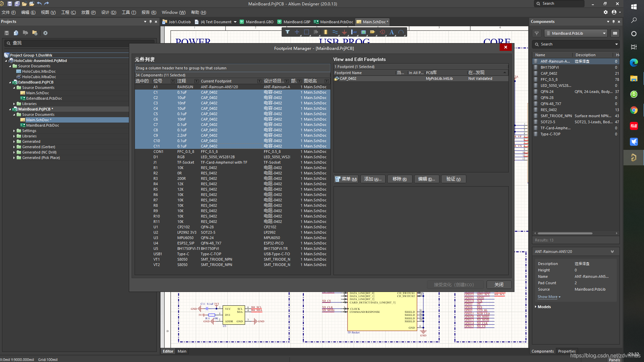The image size is (644, 362).
Task: Click the Windows Start button
Action: tap(634, 7)
